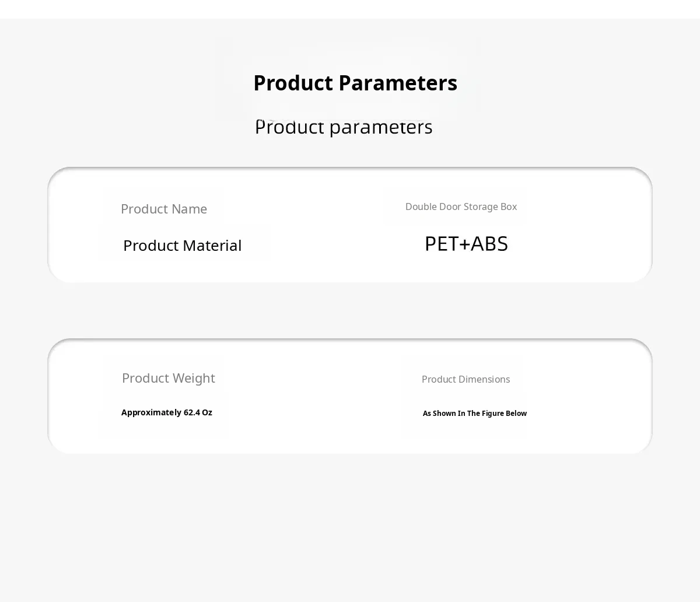Screen dimensions: 700x602
Task: Click the 62.4 number in weight value
Action: 192,412
